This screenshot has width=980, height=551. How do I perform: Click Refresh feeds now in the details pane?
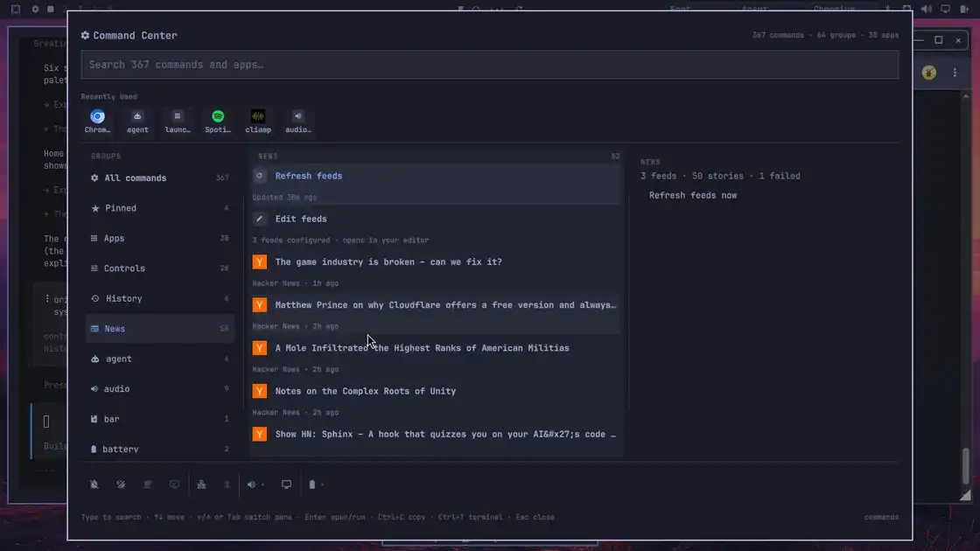(x=692, y=196)
